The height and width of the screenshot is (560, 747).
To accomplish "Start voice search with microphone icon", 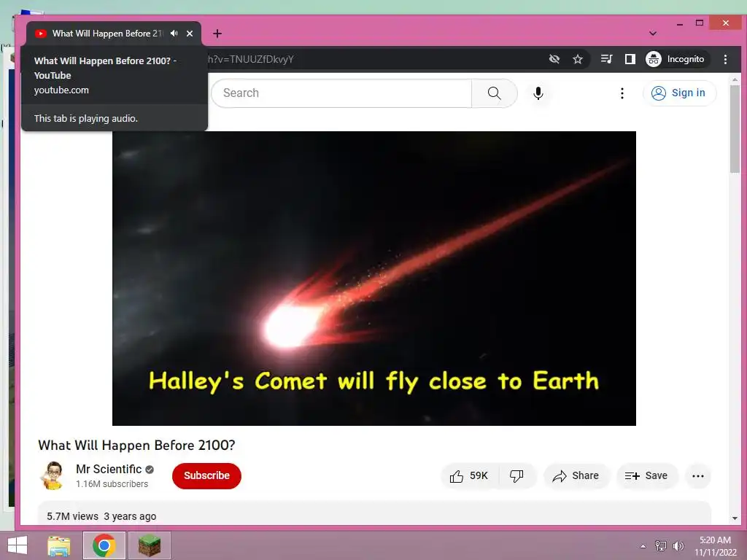I will [x=538, y=93].
